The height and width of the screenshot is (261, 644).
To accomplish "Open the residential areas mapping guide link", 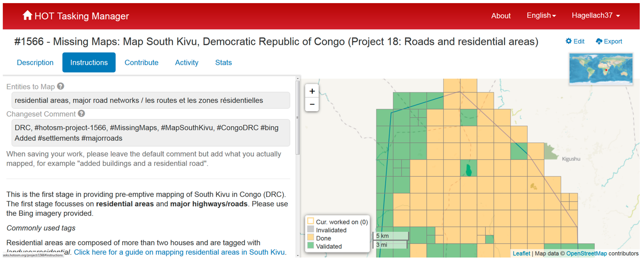I will (x=179, y=252).
